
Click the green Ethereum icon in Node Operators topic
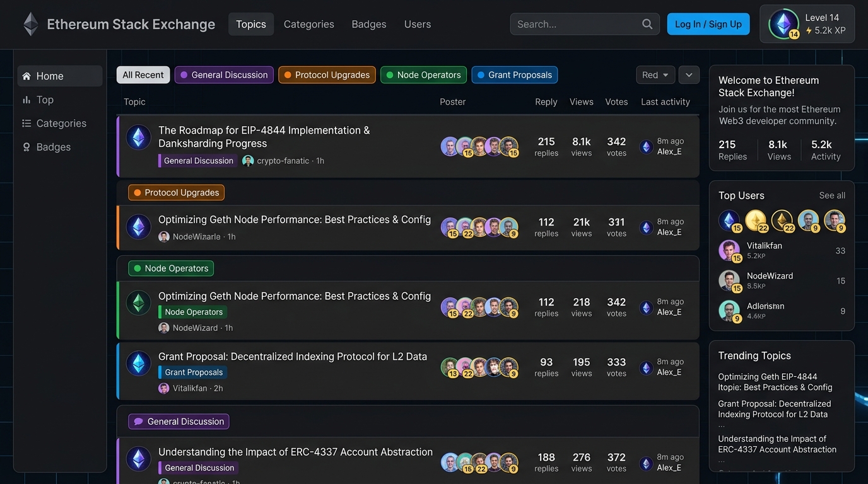(139, 303)
